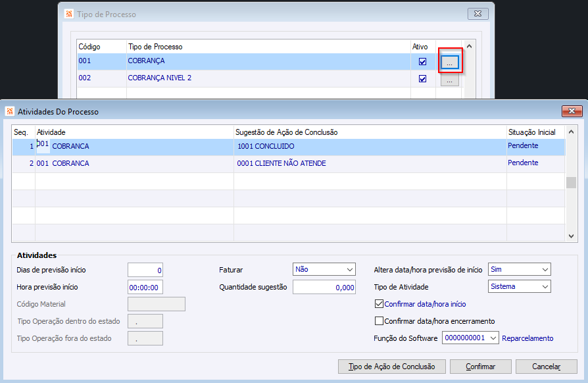Viewport: 588px width, 383px height.
Task: Click sequence number 1 cell
Action: point(24,146)
